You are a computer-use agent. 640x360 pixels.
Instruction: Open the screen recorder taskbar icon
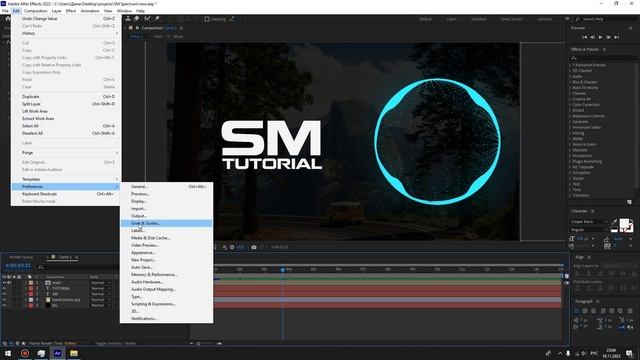25,353
